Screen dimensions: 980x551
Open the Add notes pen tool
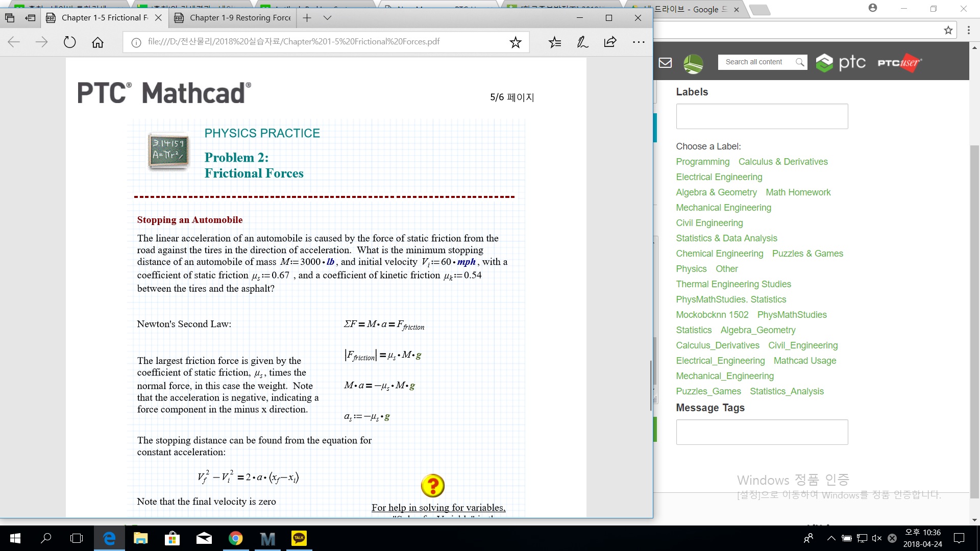tap(582, 42)
